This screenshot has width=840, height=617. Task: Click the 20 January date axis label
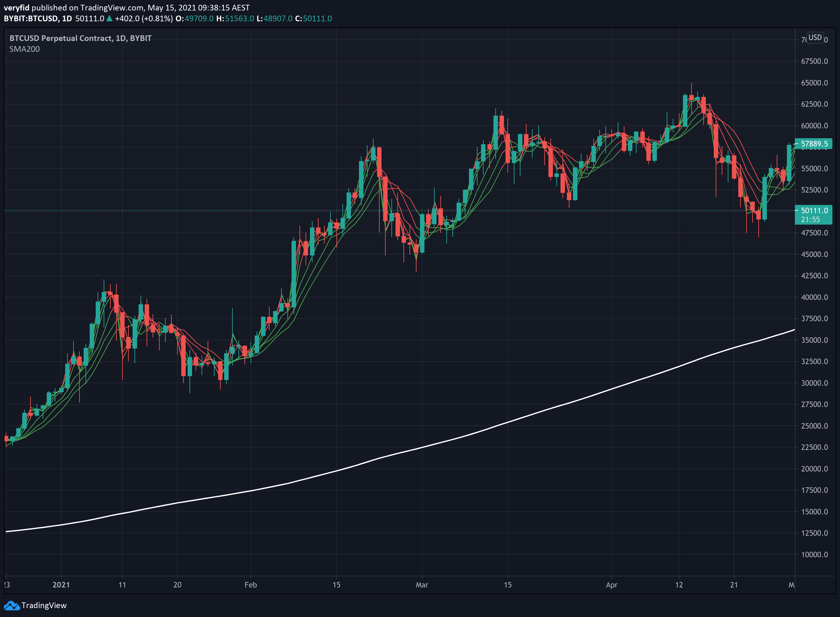point(177,585)
